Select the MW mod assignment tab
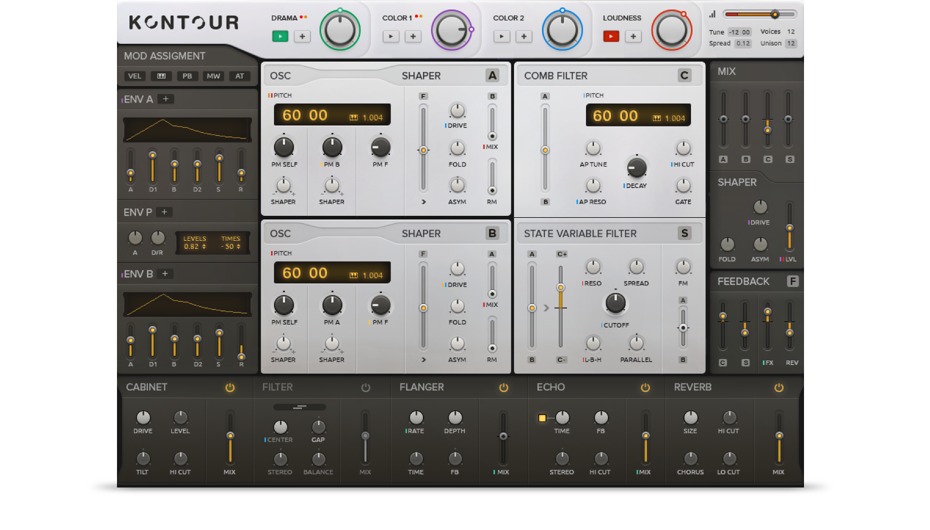The image size is (930, 530). 213,76
